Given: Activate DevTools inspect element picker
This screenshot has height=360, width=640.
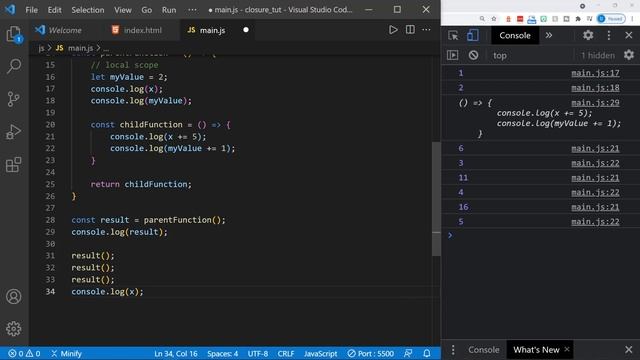Looking at the screenshot, I should 453,36.
